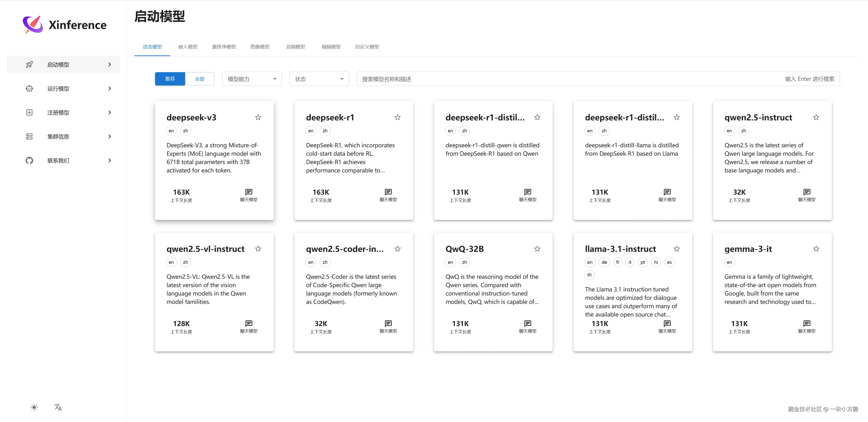868x422 pixels.
Task: Click the robot icon for 运行模型
Action: (x=29, y=88)
